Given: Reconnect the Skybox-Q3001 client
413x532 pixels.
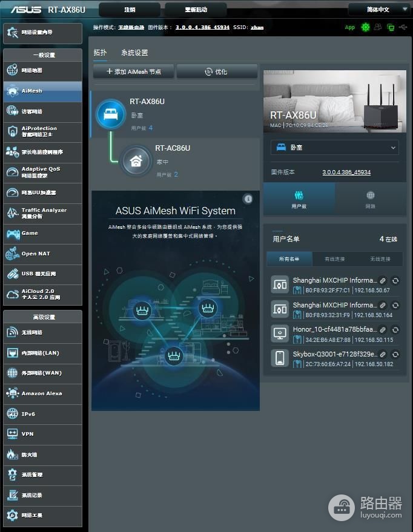Looking at the screenshot, I should coord(395,355).
